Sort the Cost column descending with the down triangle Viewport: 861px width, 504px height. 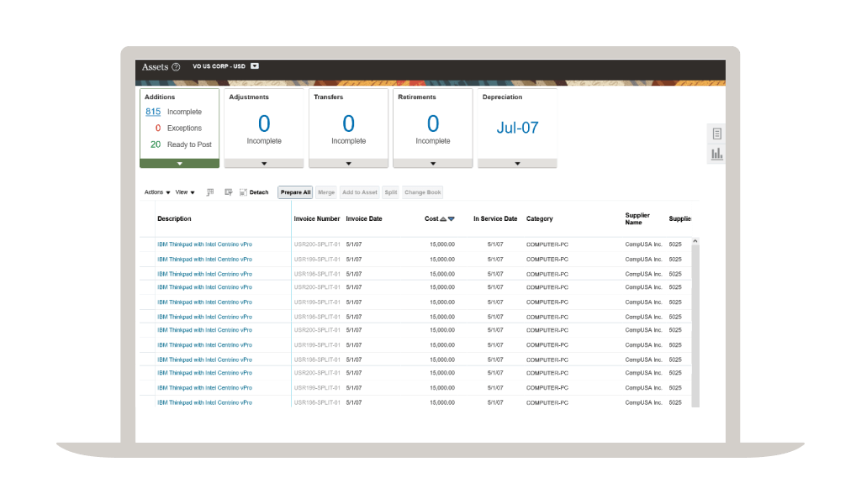pos(452,218)
